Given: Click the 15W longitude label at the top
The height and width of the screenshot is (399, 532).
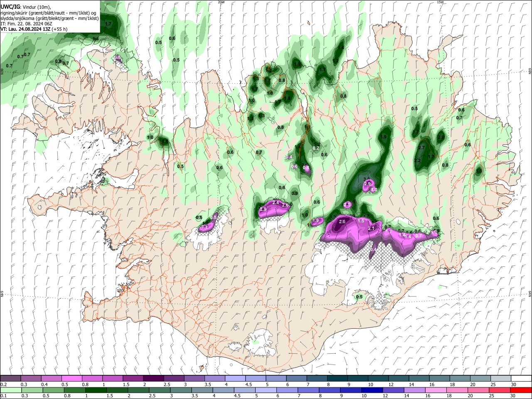Looking at the screenshot, I should [x=440, y=2].
